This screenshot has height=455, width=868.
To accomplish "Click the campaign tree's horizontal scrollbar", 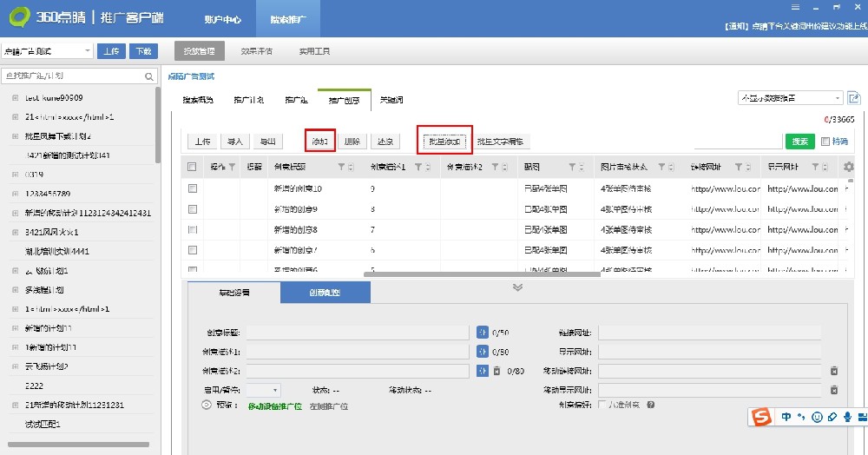I will pos(79,445).
